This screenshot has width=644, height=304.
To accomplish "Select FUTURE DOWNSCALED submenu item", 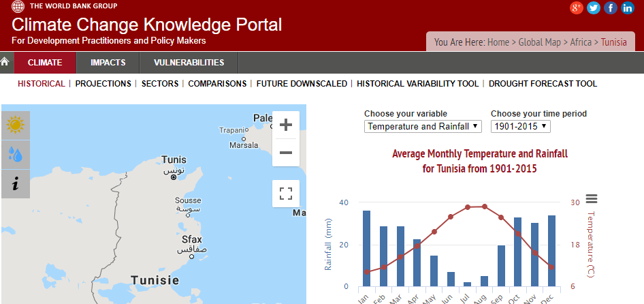I will click(x=302, y=84).
